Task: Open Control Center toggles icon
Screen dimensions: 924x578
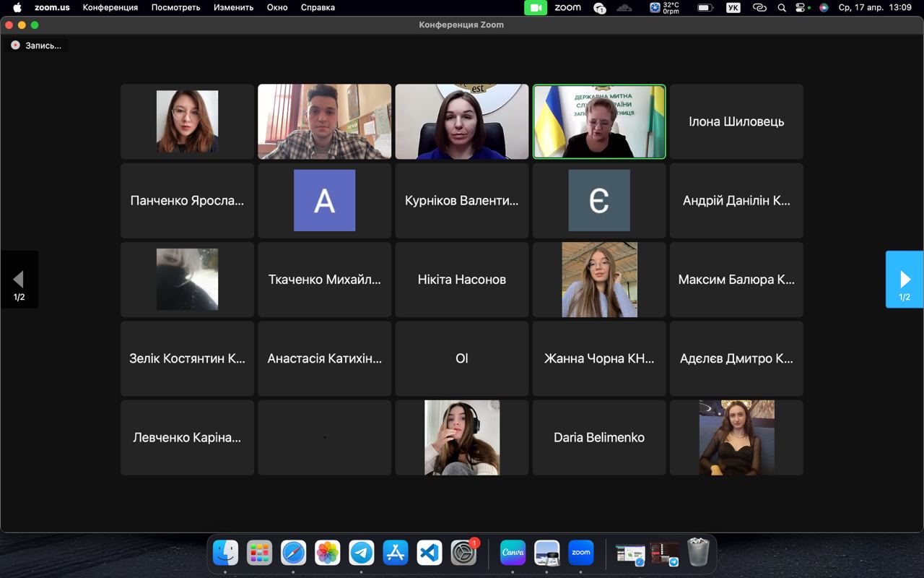Action: click(x=801, y=8)
